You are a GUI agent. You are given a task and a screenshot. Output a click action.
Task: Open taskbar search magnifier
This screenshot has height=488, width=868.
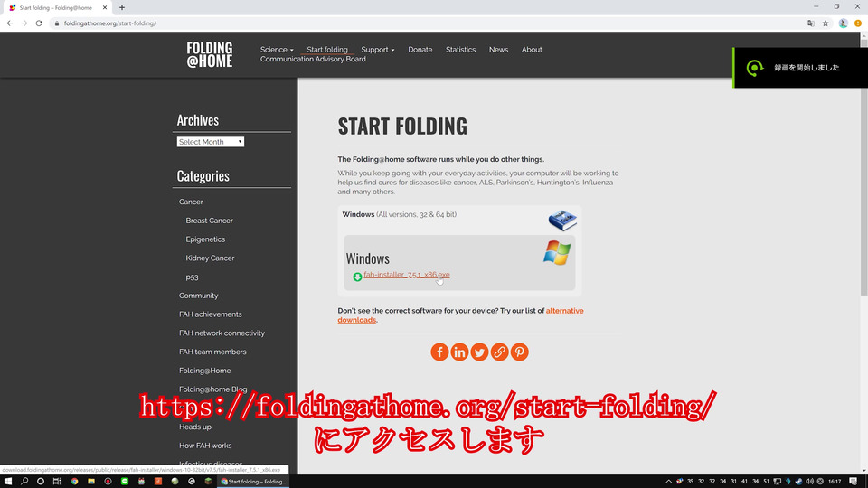[24, 482]
